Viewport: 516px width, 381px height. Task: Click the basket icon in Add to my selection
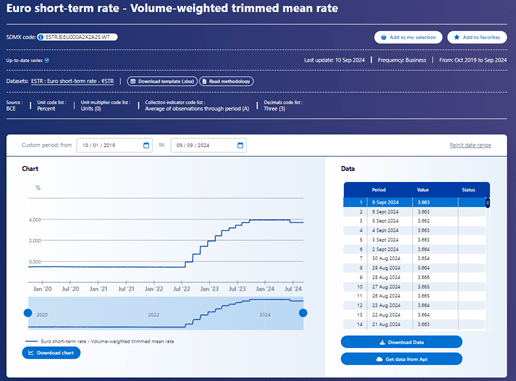[x=384, y=37]
